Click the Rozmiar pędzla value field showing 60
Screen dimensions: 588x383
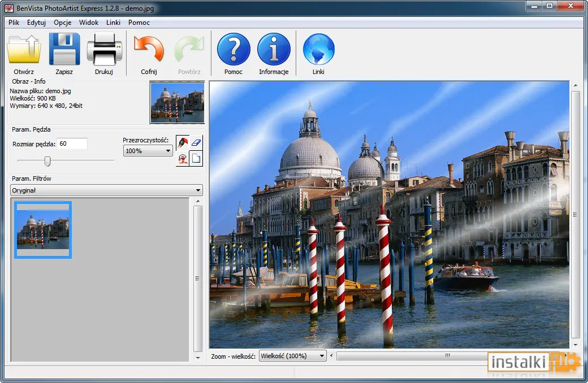pos(72,143)
